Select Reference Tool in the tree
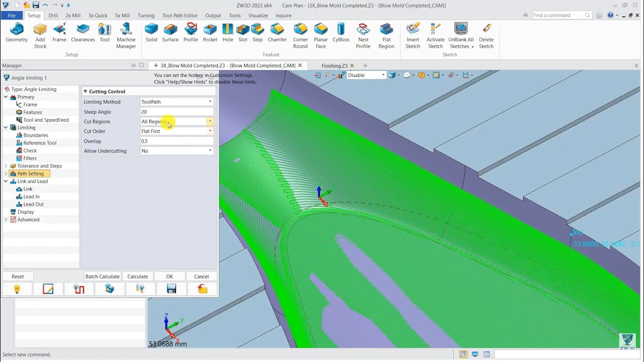The image size is (644, 362). (x=40, y=143)
